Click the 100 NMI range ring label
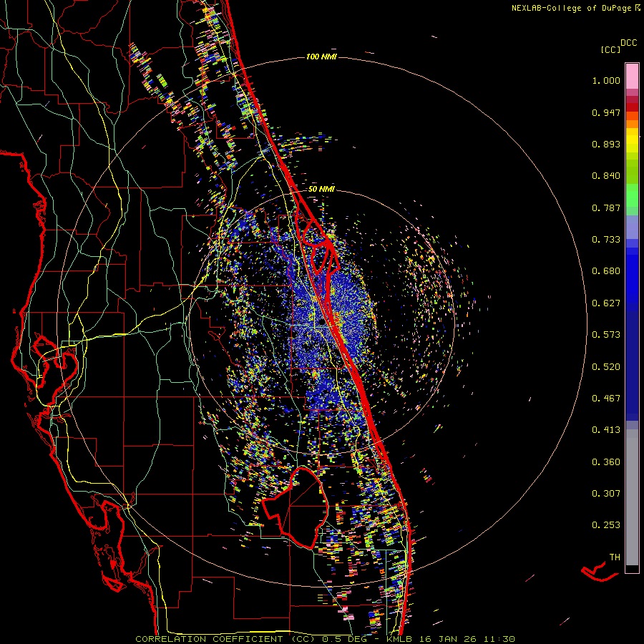 click(x=321, y=57)
